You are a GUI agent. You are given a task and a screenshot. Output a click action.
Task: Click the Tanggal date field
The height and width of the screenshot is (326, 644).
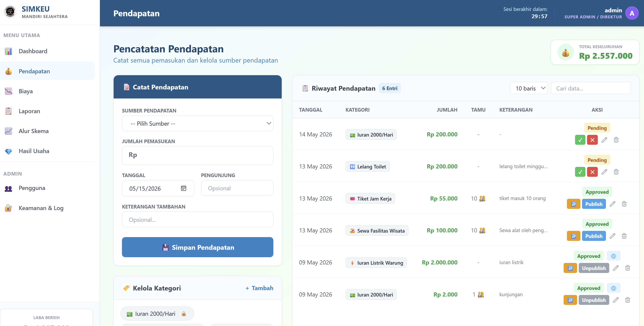[158, 188]
